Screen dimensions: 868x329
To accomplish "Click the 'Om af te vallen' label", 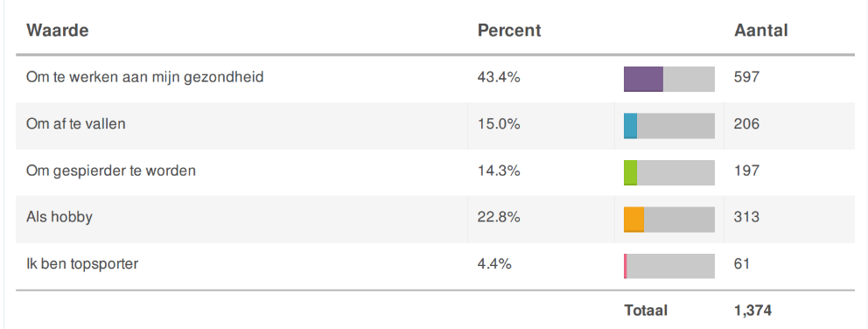I will 76,123.
